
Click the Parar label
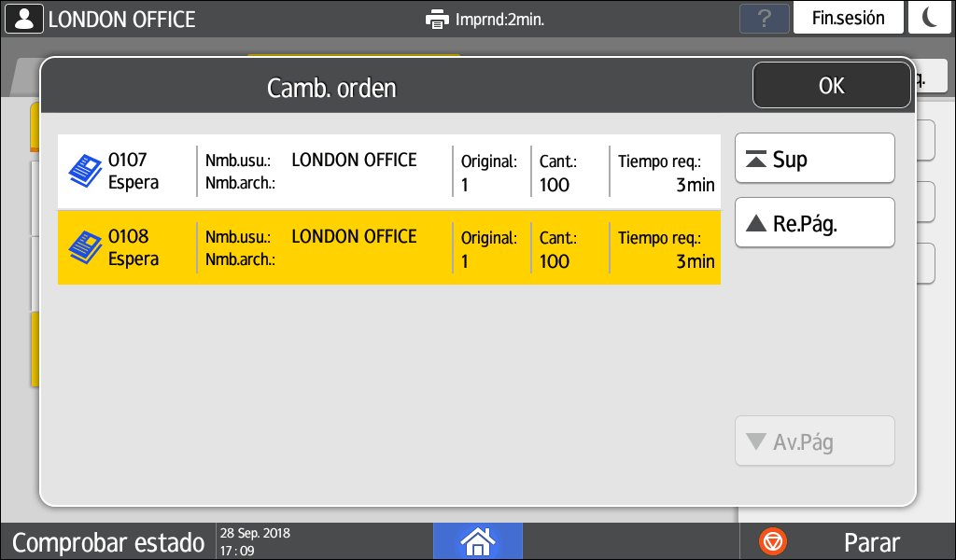pos(871,542)
